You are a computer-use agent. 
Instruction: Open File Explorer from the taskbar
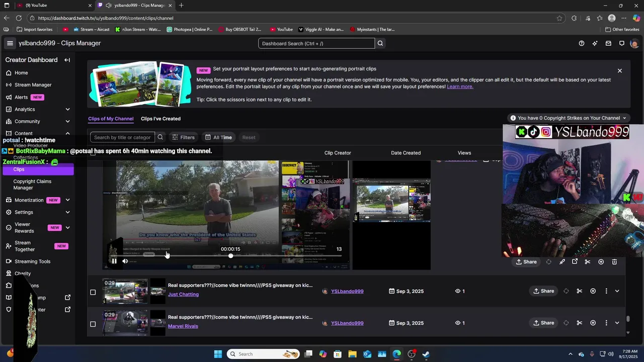click(352, 354)
